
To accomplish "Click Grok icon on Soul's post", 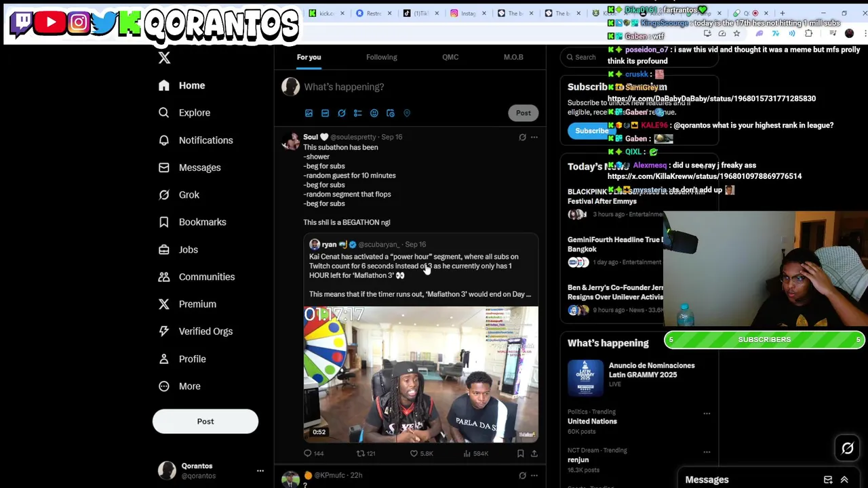I will 522,137.
